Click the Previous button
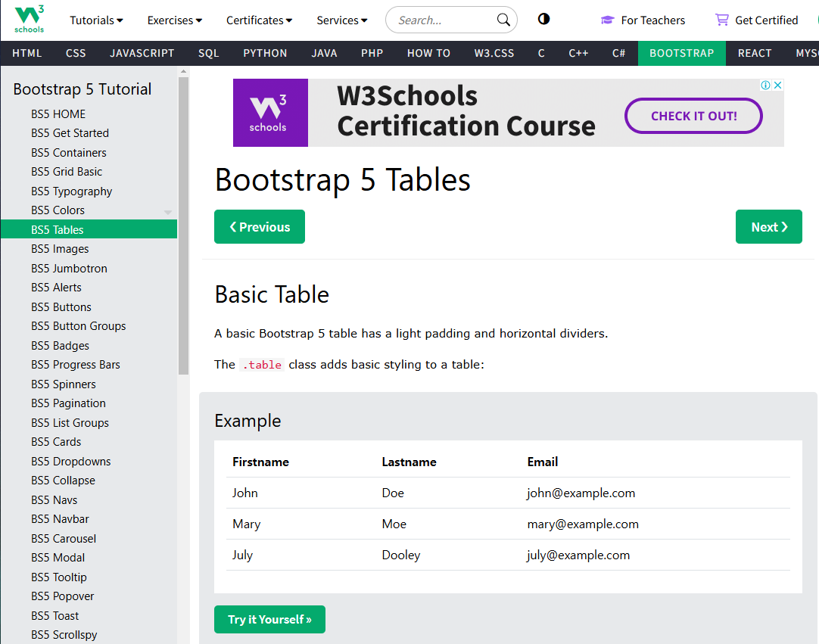The width and height of the screenshot is (819, 644). coord(260,227)
